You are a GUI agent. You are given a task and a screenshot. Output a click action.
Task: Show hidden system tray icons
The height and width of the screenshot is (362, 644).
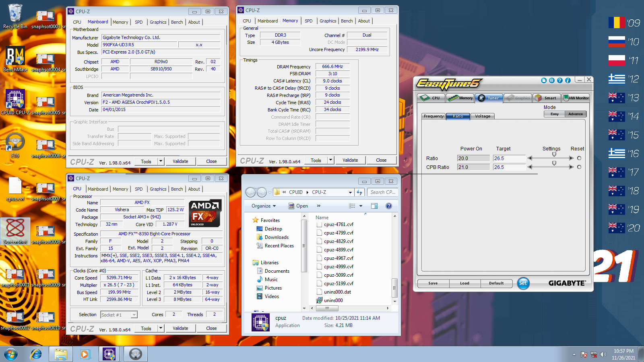[x=574, y=355]
